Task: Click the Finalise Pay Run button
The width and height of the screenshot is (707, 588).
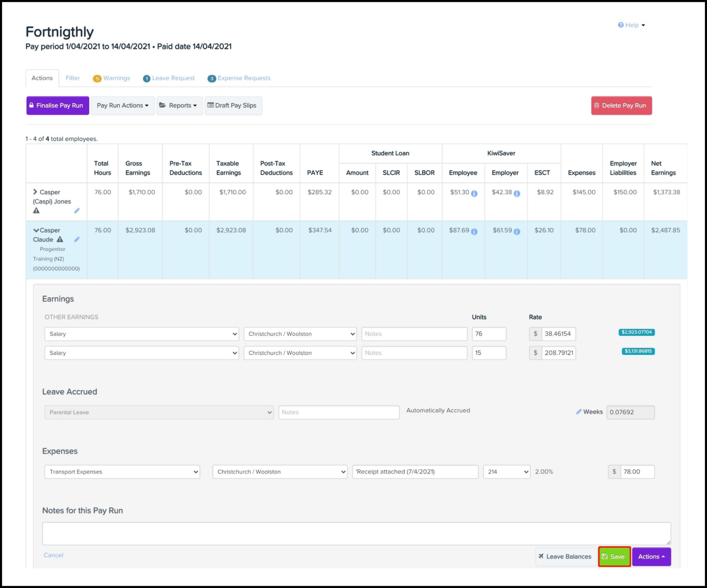Action: click(x=58, y=106)
